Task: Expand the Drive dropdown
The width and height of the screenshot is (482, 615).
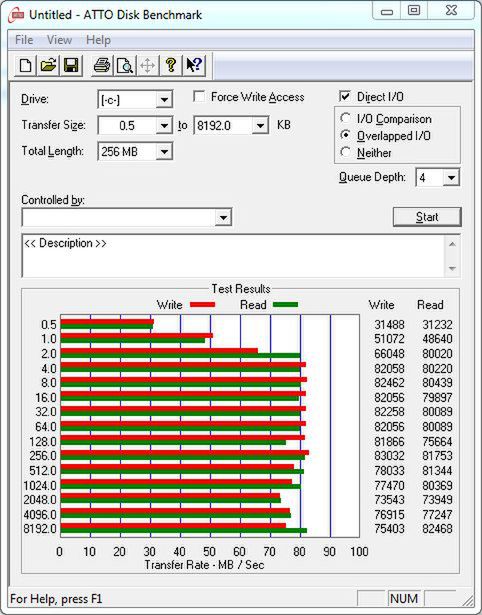Action: coord(164,100)
